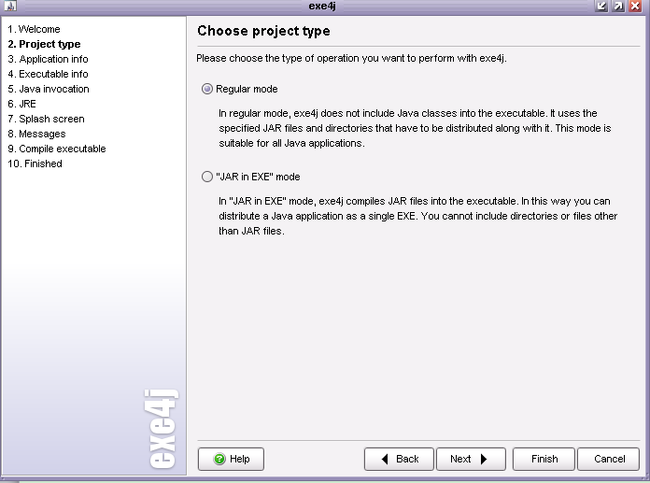This screenshot has width=650, height=483.
Task: Open step 3 Application info
Action: coord(48,59)
